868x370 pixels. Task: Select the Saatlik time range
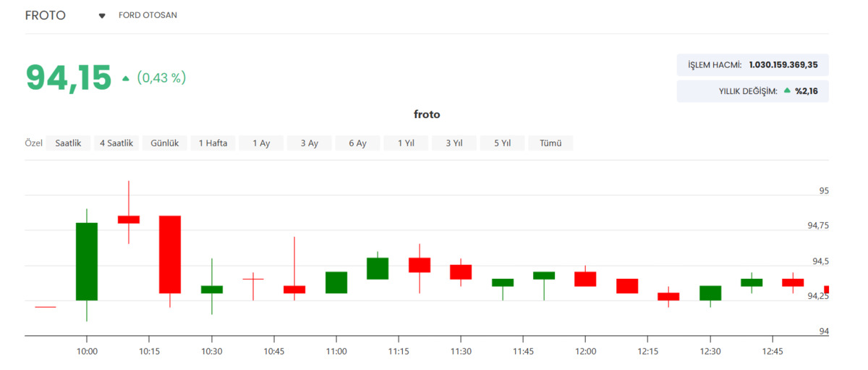coord(69,143)
